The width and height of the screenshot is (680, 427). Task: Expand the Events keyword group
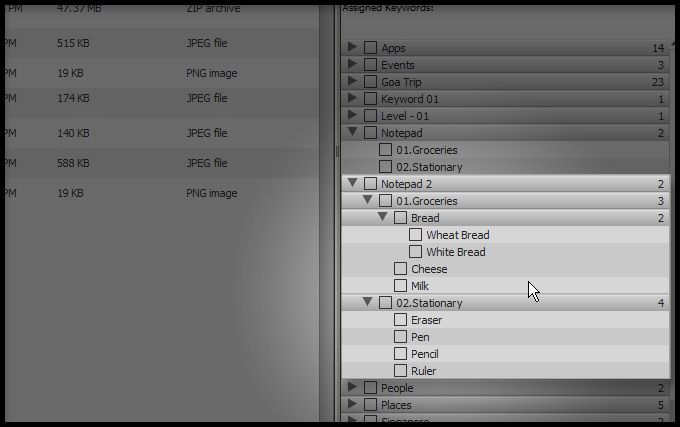point(352,65)
